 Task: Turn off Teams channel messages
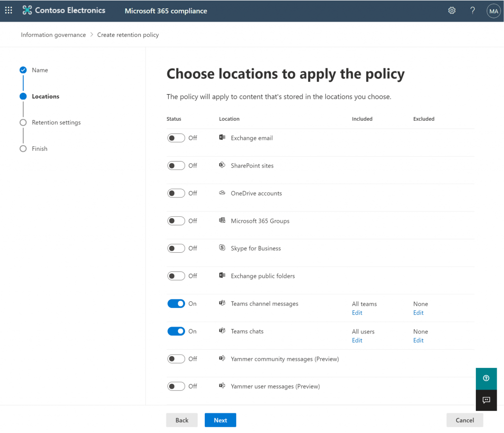point(176,303)
